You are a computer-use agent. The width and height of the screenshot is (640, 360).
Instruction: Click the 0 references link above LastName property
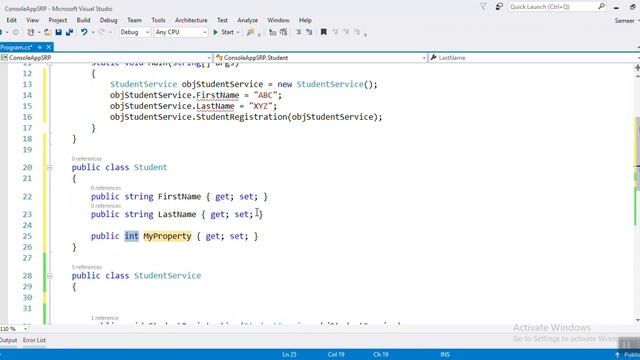pos(106,206)
